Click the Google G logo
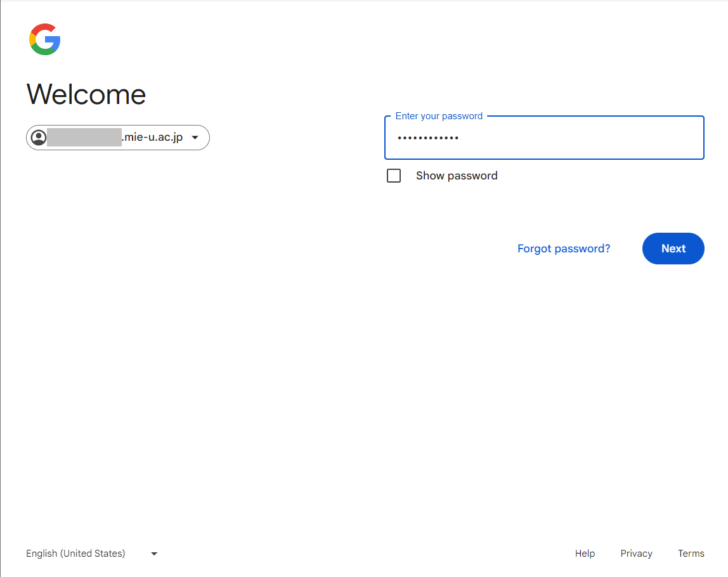The image size is (728, 577). tap(44, 39)
